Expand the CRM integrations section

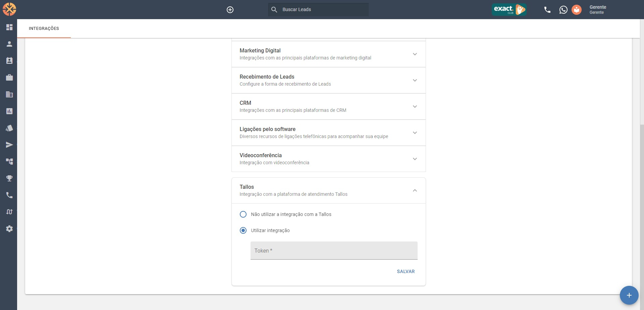pyautogui.click(x=329, y=106)
